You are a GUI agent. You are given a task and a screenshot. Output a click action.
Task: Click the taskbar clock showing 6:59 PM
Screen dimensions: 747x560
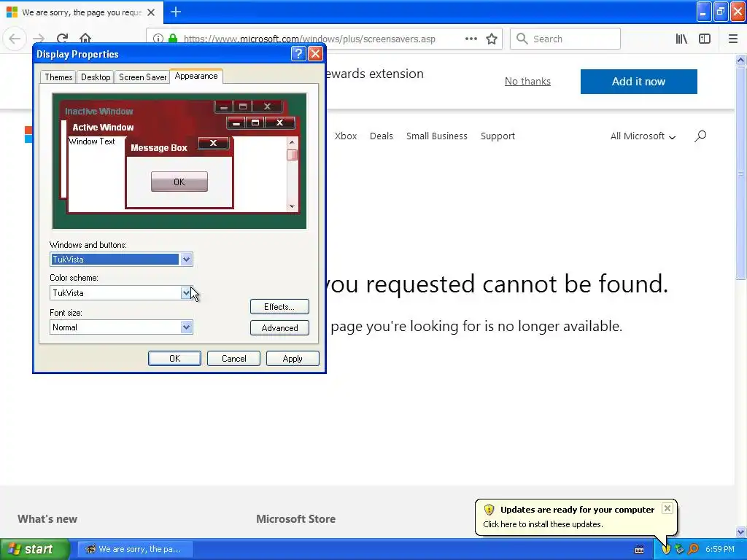pyautogui.click(x=720, y=549)
